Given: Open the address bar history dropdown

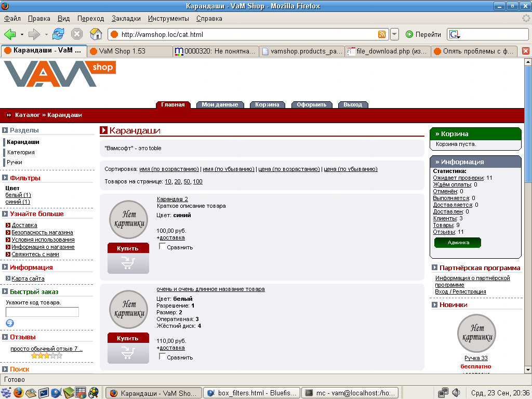Looking at the screenshot, I should [395, 35].
